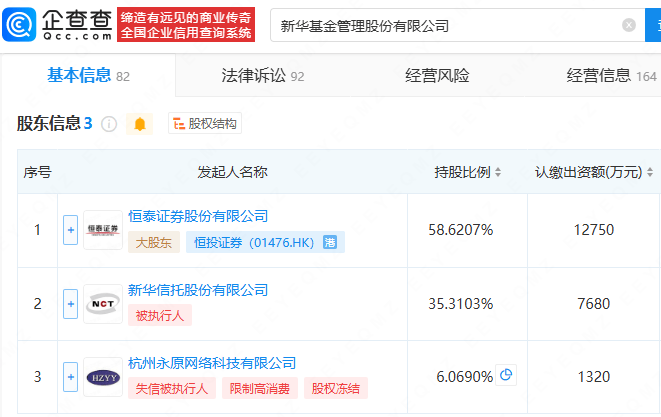Select the 发起人名称 column header
The image size is (661, 417).
tap(232, 172)
